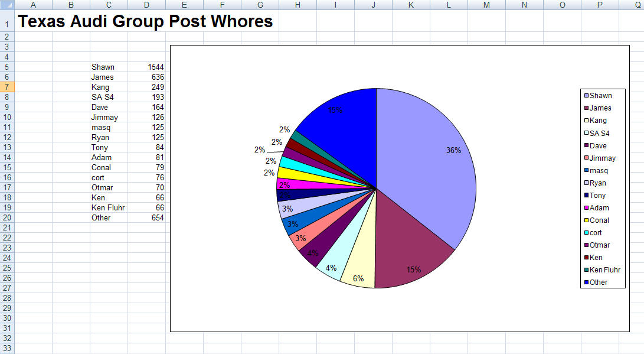Click the Shawn legend color swatch
This screenshot has height=354, width=644.
(587, 96)
